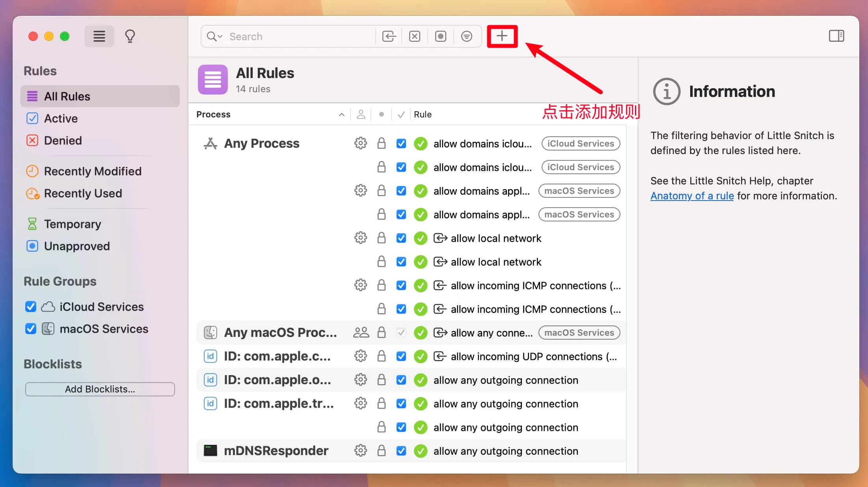Click the lightbulb suggestions icon
Screen dimensions: 868x487
point(130,36)
